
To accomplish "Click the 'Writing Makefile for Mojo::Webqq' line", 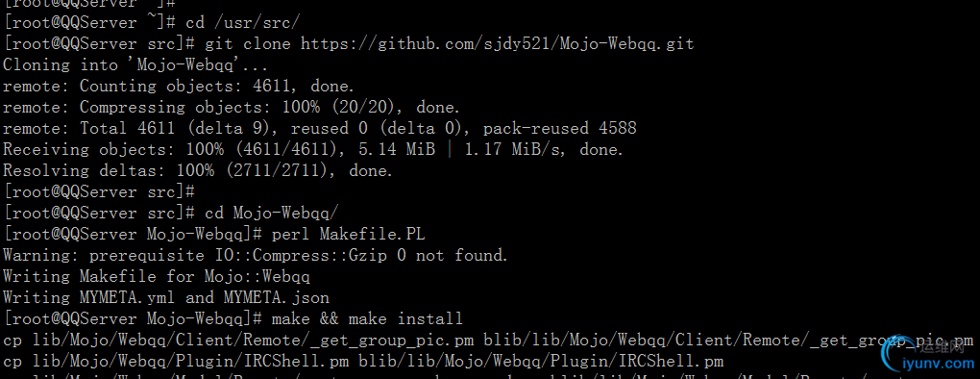I will click(157, 276).
